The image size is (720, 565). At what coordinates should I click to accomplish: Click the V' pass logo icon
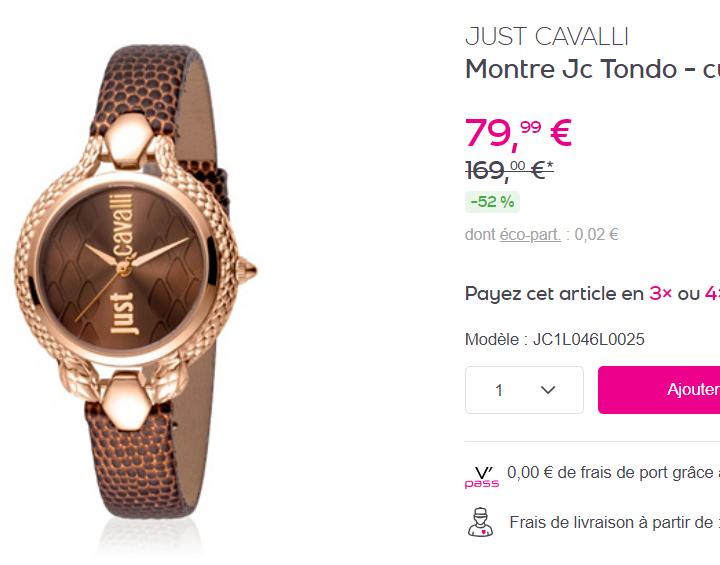[x=482, y=475]
